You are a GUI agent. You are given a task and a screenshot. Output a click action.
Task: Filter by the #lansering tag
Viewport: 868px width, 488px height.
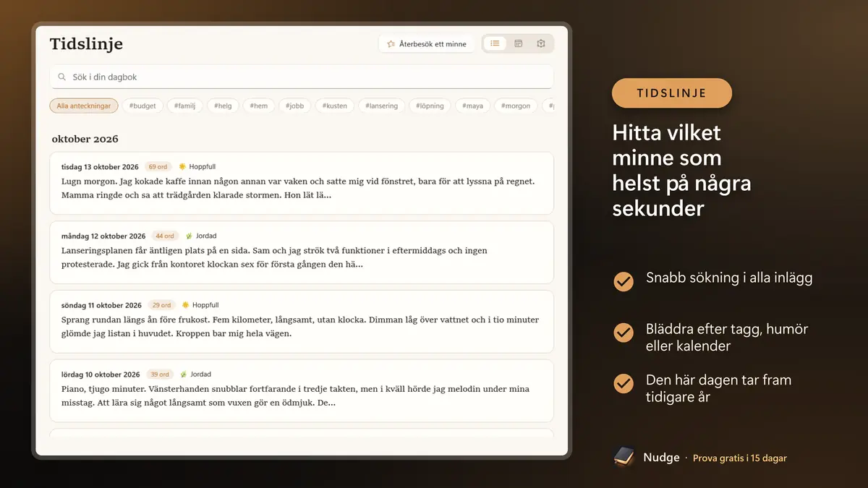point(382,106)
